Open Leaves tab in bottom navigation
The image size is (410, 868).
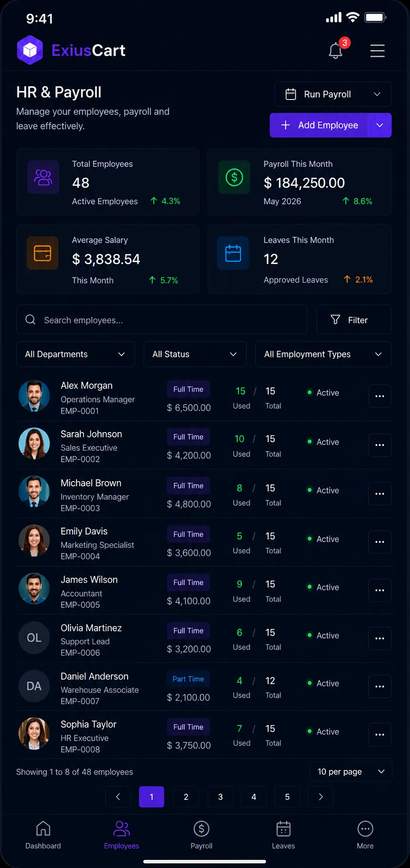pos(283,835)
